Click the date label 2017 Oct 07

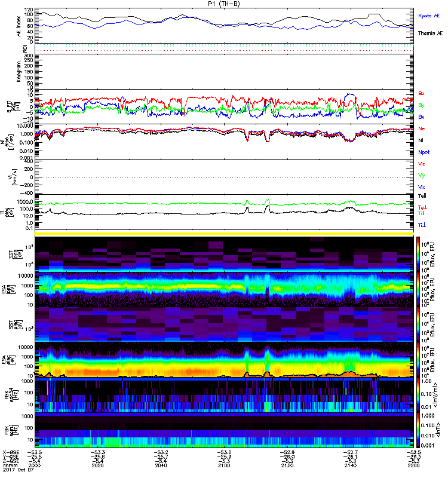[x=18, y=470]
